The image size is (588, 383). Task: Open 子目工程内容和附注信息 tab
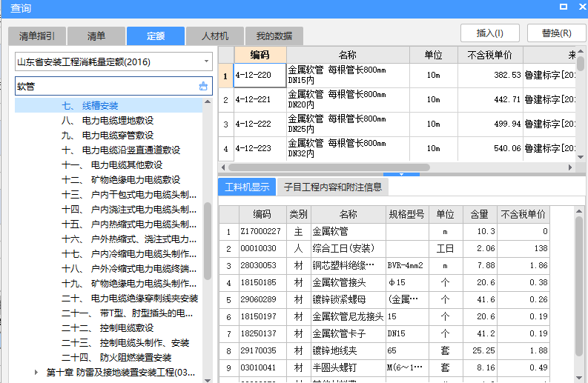pyautogui.click(x=333, y=187)
